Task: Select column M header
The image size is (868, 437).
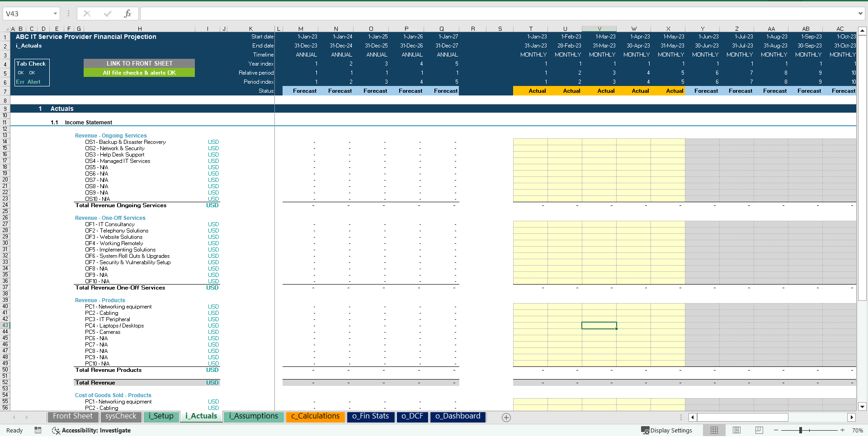Action: click(301, 28)
